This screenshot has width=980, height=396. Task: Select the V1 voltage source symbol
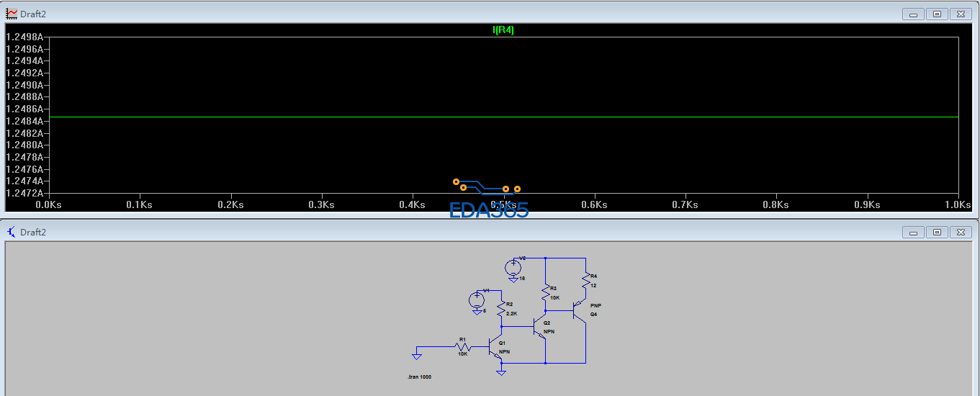[x=477, y=300]
